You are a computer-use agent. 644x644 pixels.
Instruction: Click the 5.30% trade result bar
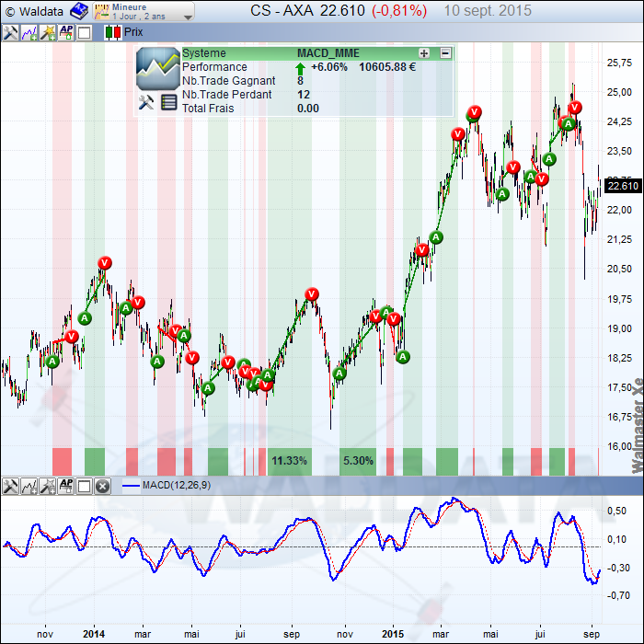358,461
